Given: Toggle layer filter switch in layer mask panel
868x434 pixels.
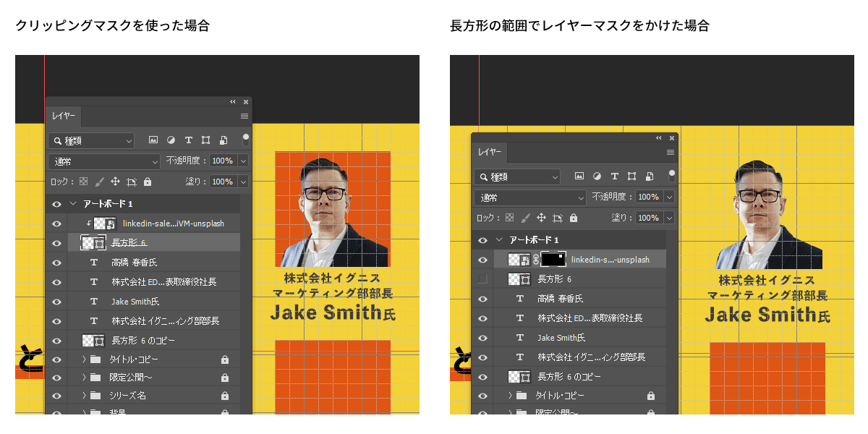Looking at the screenshot, I should (x=672, y=175).
